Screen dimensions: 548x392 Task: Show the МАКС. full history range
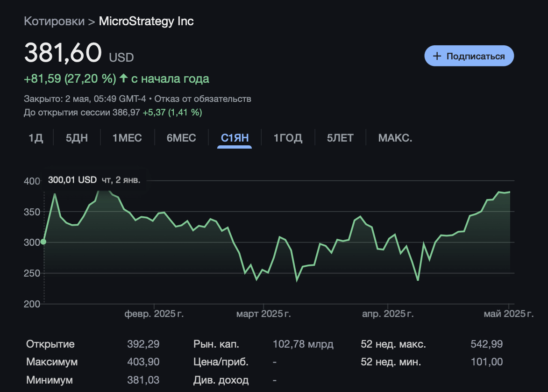tap(395, 138)
